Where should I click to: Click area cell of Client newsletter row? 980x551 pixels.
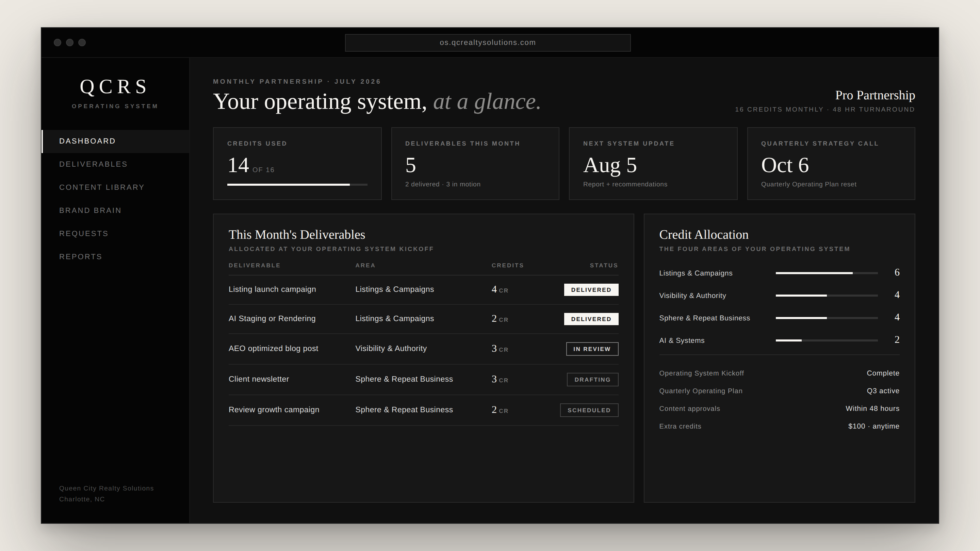pos(404,379)
